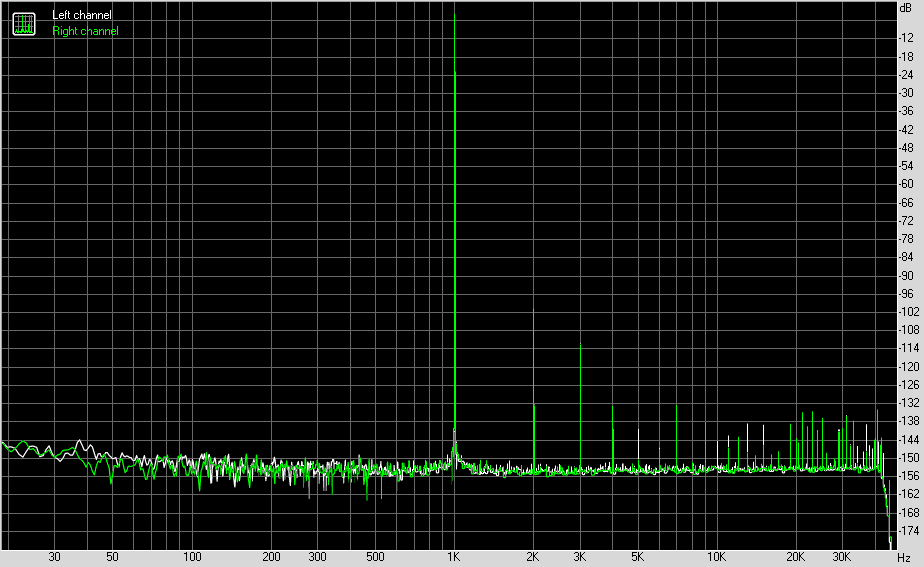Click the '-12' dB scale value

coord(906,38)
